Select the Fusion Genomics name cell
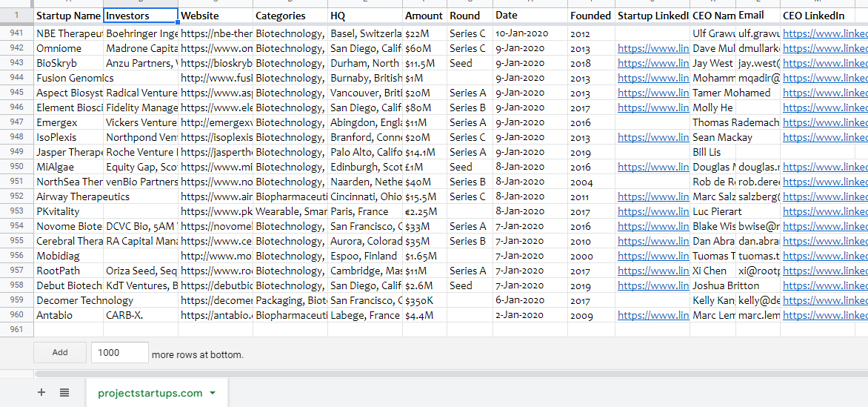Image resolution: width=868 pixels, height=407 pixels. [x=69, y=78]
